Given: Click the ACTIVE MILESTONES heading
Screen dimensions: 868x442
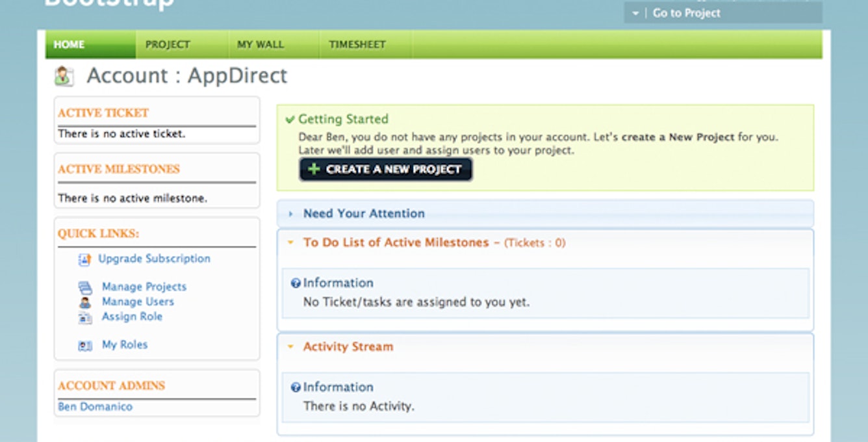Looking at the screenshot, I should 119,169.
